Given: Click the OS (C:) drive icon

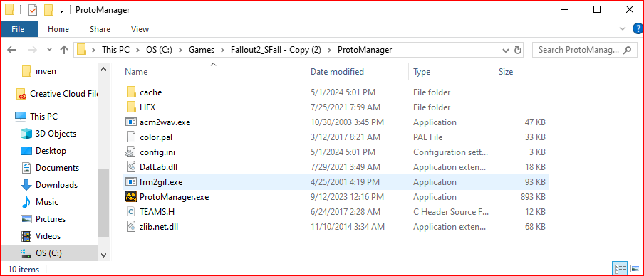Looking at the screenshot, I should [x=26, y=253].
